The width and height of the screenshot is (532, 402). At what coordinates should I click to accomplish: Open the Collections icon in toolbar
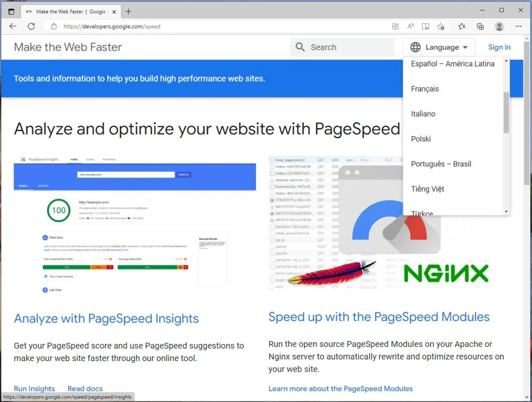click(480, 26)
